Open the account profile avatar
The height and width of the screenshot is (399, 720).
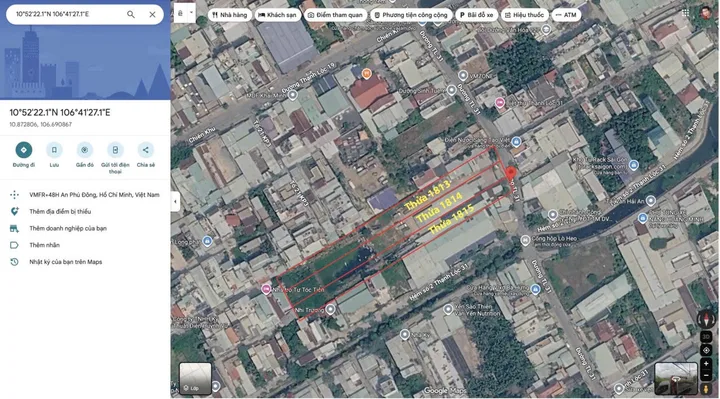pos(706,13)
